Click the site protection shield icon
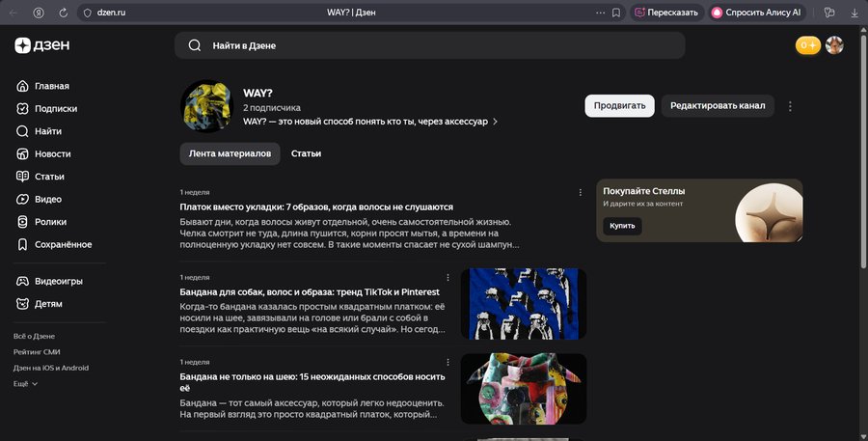 coord(87,13)
